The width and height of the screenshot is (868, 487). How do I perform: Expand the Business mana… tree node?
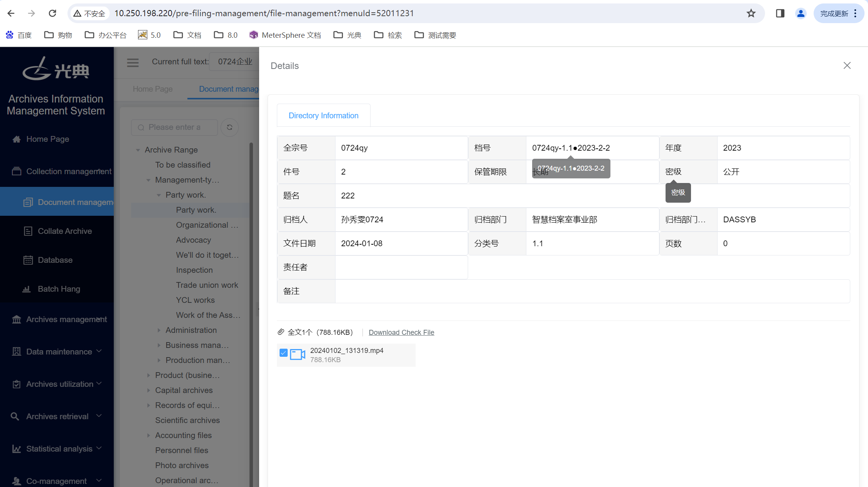point(158,345)
